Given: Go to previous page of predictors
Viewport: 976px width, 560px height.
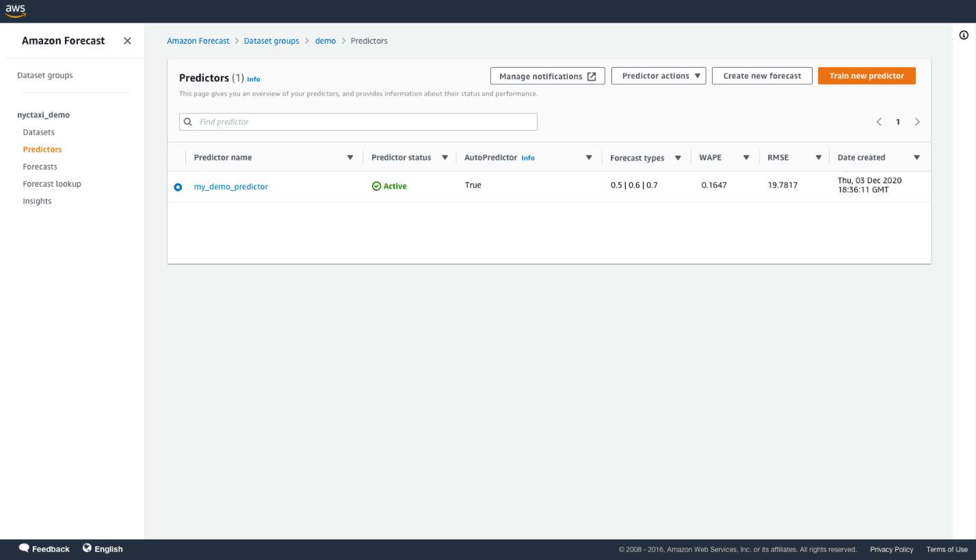Looking at the screenshot, I should click(x=879, y=122).
